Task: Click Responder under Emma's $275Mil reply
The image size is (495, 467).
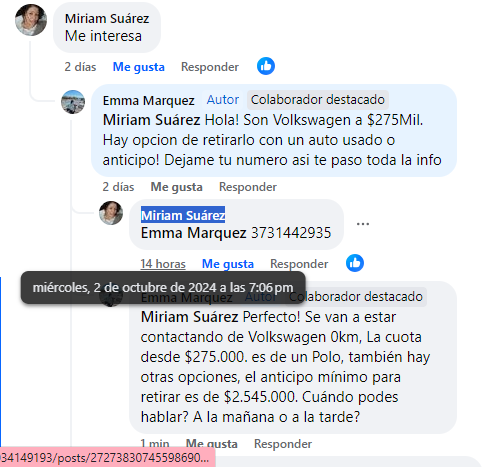Action: [x=248, y=187]
